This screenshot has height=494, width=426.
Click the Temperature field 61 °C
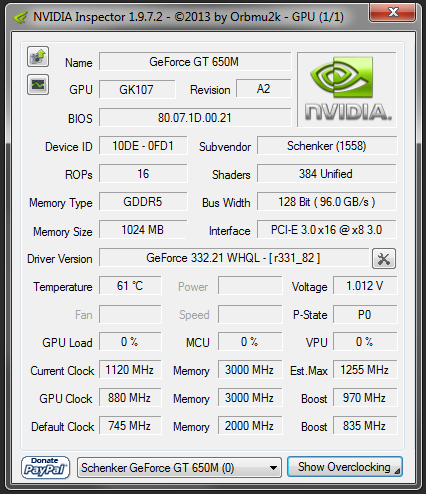pos(130,286)
